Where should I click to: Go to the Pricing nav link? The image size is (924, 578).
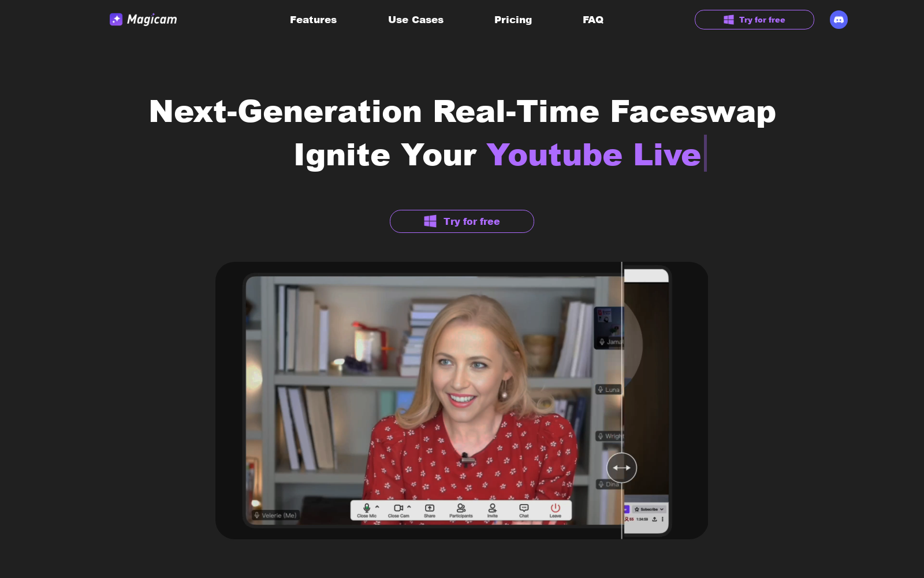[x=513, y=20]
